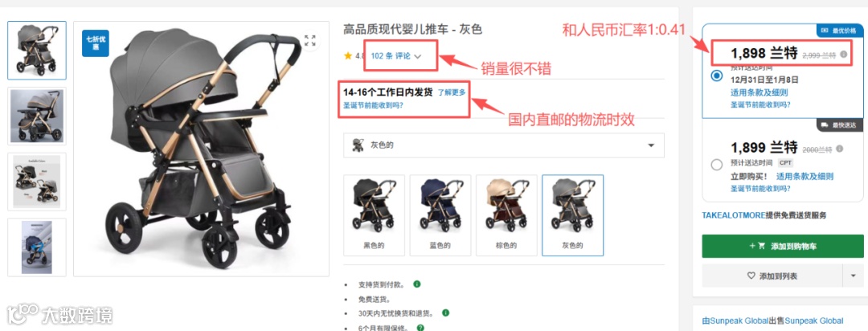Viewport: 868px width, 331px height.
Task: Expand the main image to fullscreen
Action: 310,40
